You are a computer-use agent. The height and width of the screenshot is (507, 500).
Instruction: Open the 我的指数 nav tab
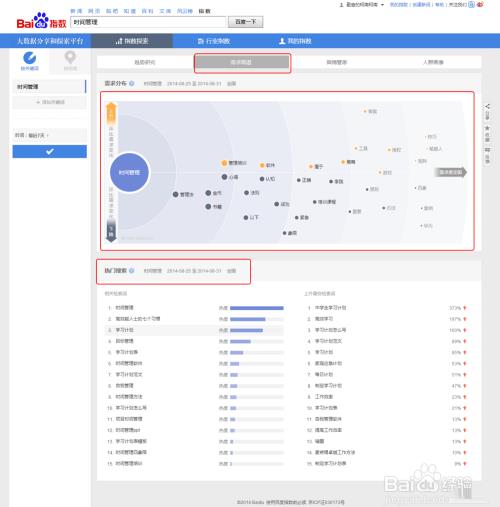point(295,41)
